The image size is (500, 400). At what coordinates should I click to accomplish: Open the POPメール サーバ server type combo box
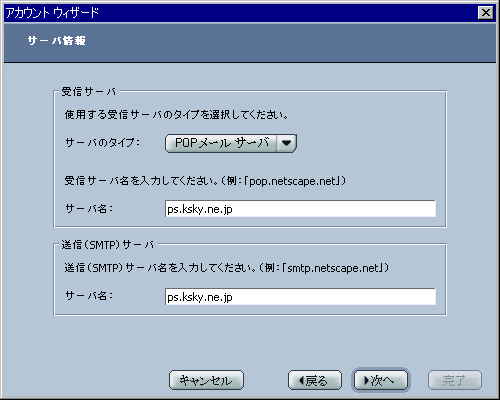click(x=231, y=143)
